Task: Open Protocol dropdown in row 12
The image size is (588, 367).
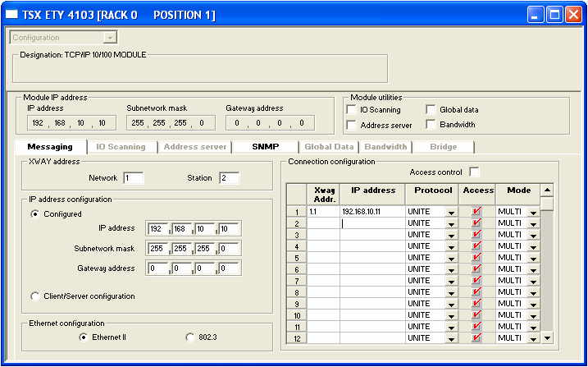Action: [452, 339]
